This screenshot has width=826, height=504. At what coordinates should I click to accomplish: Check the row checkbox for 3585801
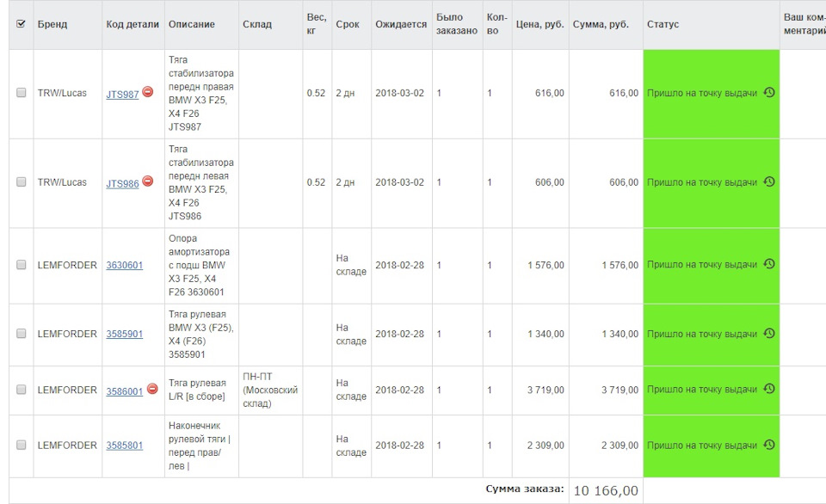pyautogui.click(x=21, y=445)
